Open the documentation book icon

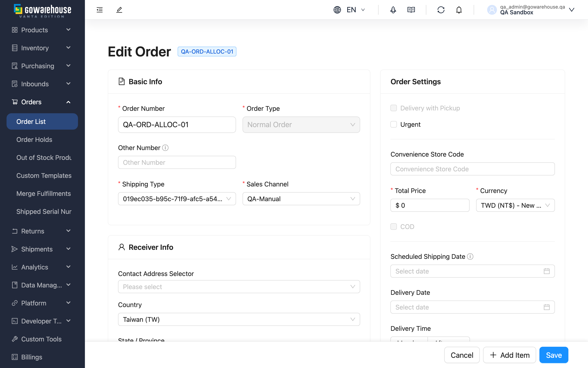coord(411,10)
